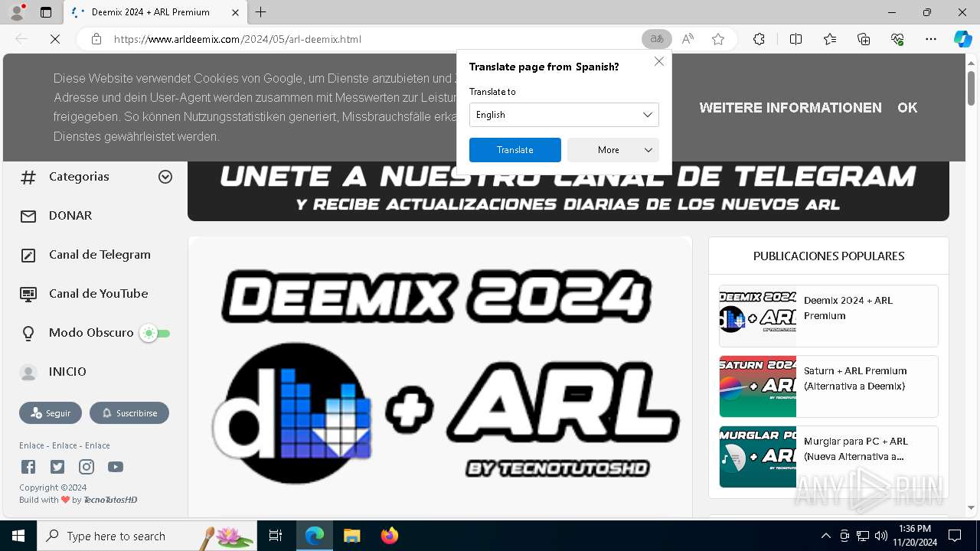980x551 pixels.
Task: Click the blue Translate button
Action: pos(514,150)
